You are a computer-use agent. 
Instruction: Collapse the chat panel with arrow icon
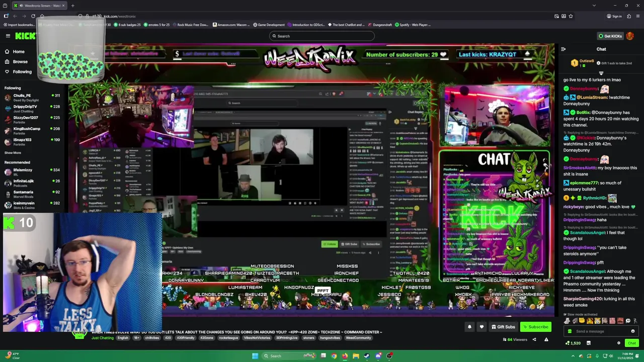pyautogui.click(x=563, y=49)
